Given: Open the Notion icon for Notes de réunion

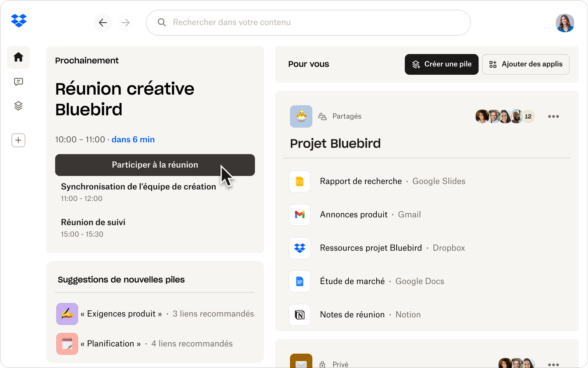Looking at the screenshot, I should [x=300, y=315].
